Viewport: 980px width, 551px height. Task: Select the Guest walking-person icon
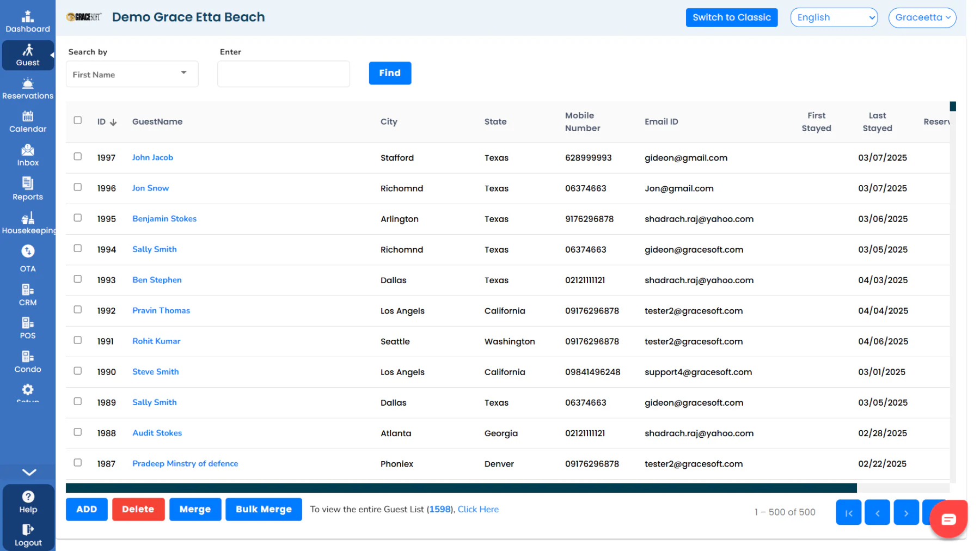(28, 50)
